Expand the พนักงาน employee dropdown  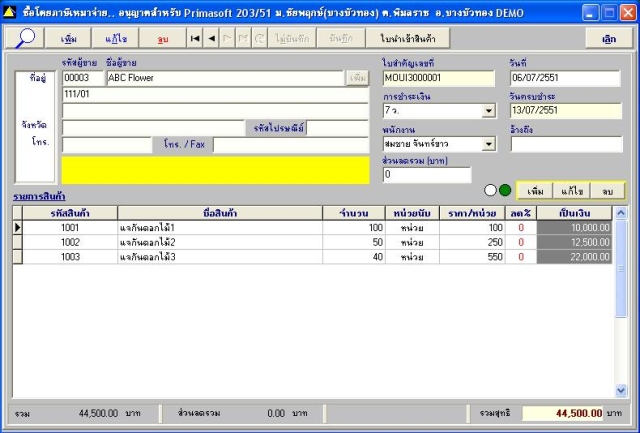tap(488, 144)
